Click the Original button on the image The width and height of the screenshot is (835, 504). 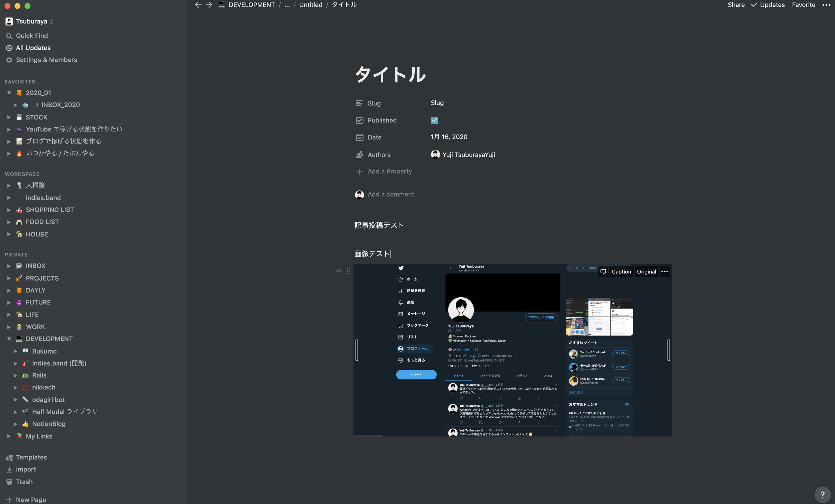tap(646, 271)
